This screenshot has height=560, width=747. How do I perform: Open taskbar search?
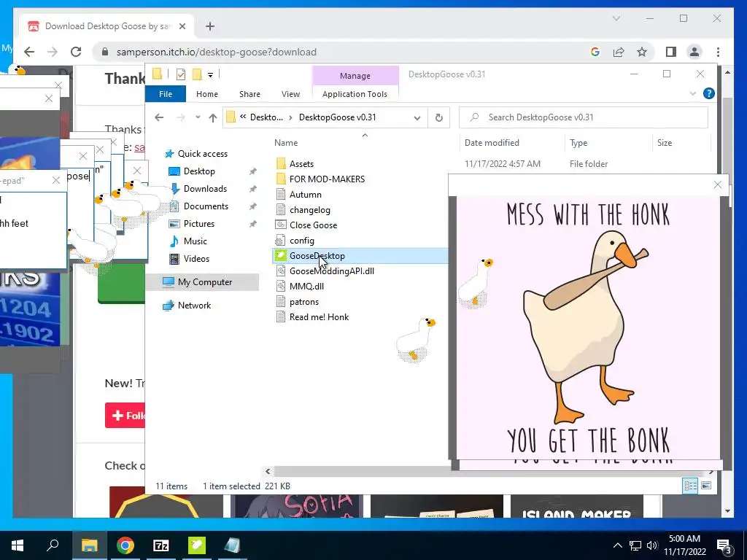(x=53, y=545)
